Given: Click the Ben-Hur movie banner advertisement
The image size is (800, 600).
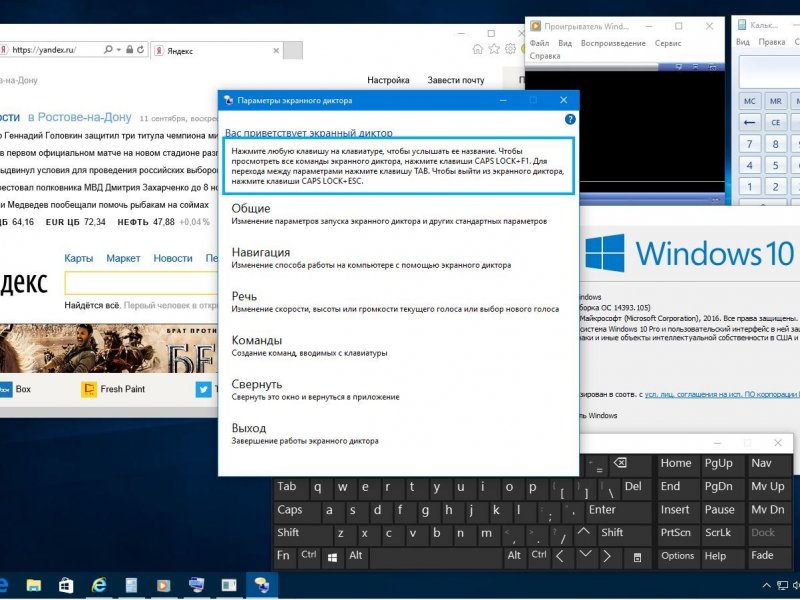Looking at the screenshot, I should click(x=109, y=348).
